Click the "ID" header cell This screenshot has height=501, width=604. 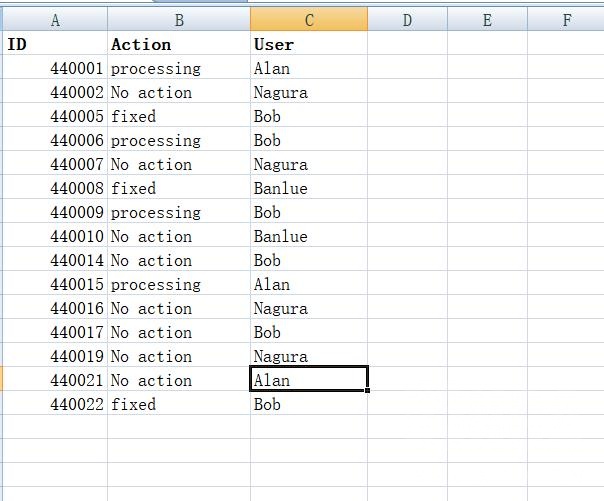55,44
